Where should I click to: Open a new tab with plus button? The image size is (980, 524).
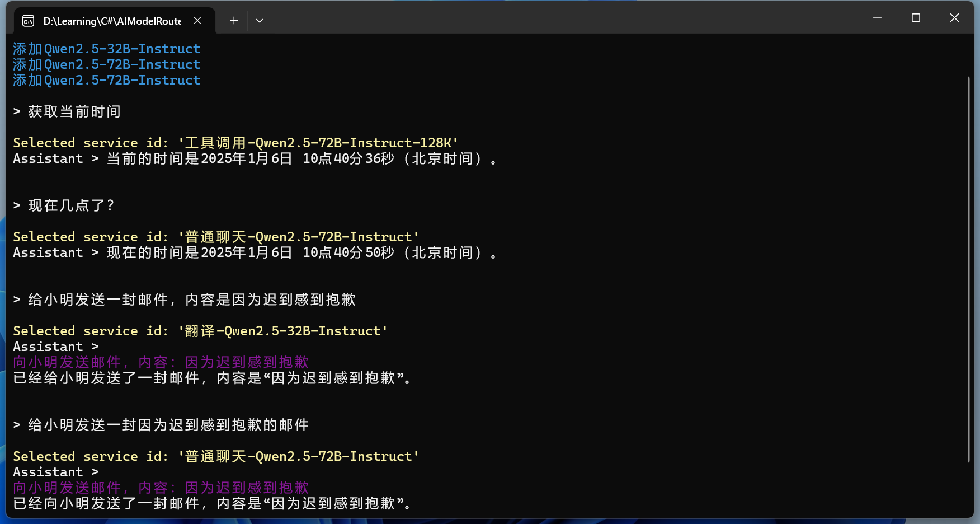(x=234, y=21)
